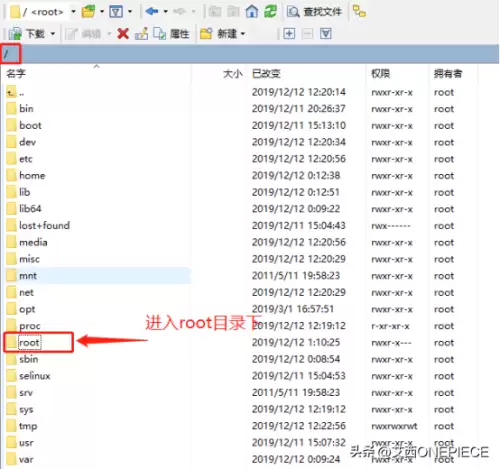
Task: Select the lib folder icon
Action: [11, 192]
